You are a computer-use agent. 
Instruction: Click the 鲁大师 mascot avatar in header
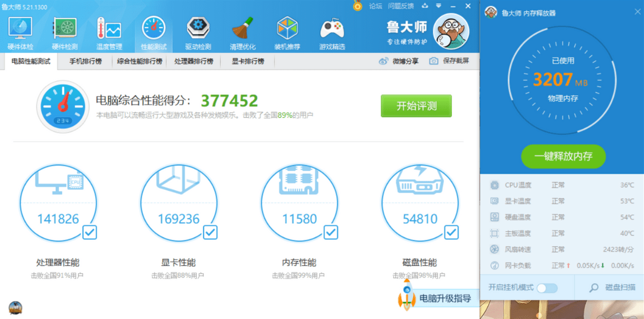[451, 31]
